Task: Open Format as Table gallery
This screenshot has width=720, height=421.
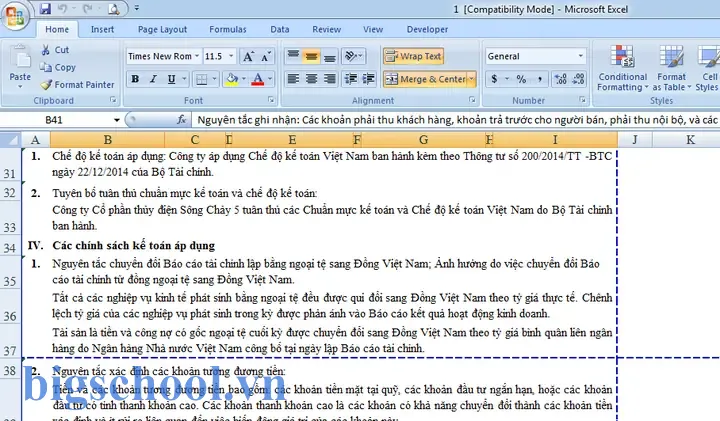Action: (671, 68)
